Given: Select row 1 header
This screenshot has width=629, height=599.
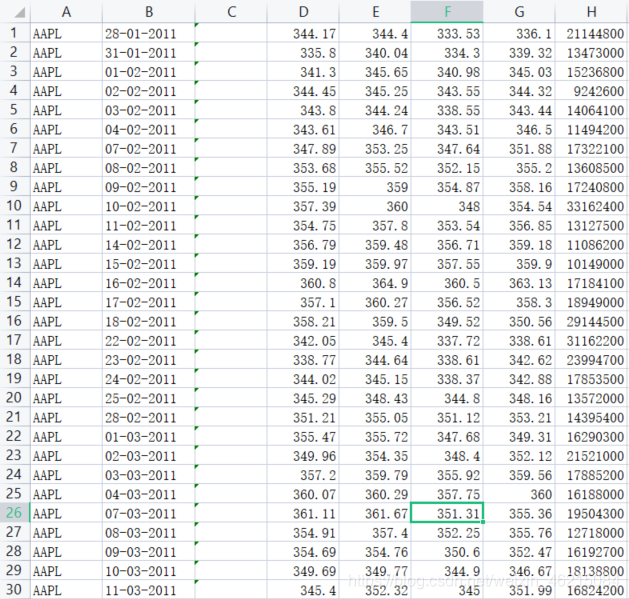Looking at the screenshot, I should pos(14,33).
